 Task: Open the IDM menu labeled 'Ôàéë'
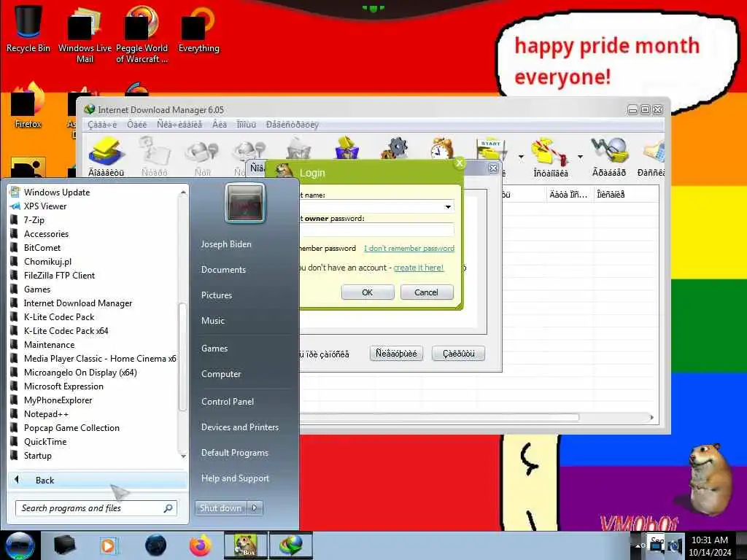coord(136,124)
